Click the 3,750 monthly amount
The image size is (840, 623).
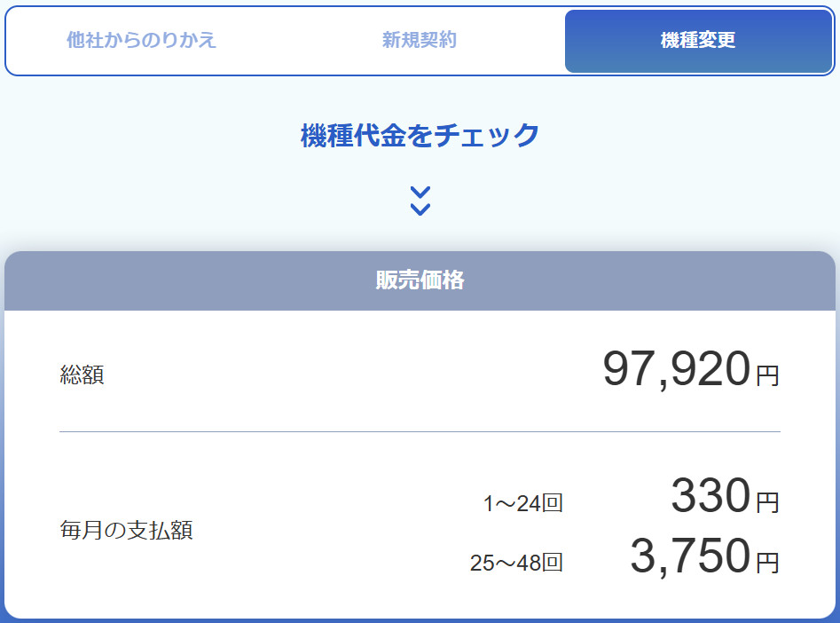click(690, 556)
